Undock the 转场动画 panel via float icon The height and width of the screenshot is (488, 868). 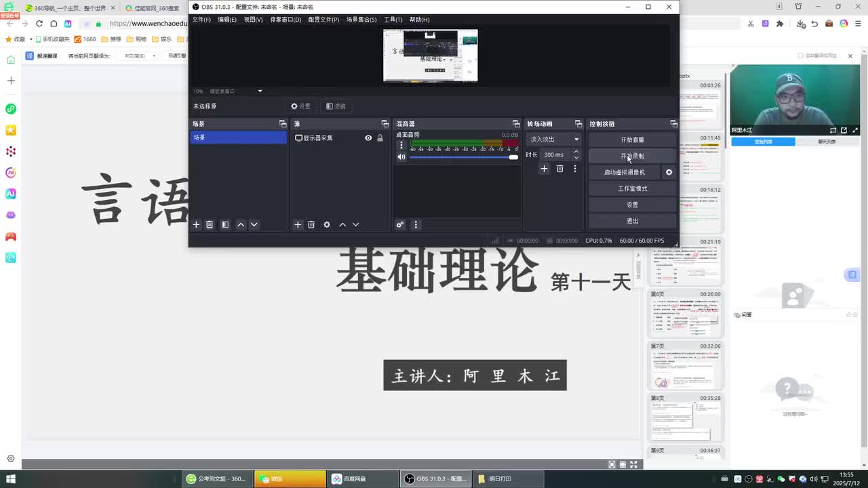click(578, 123)
